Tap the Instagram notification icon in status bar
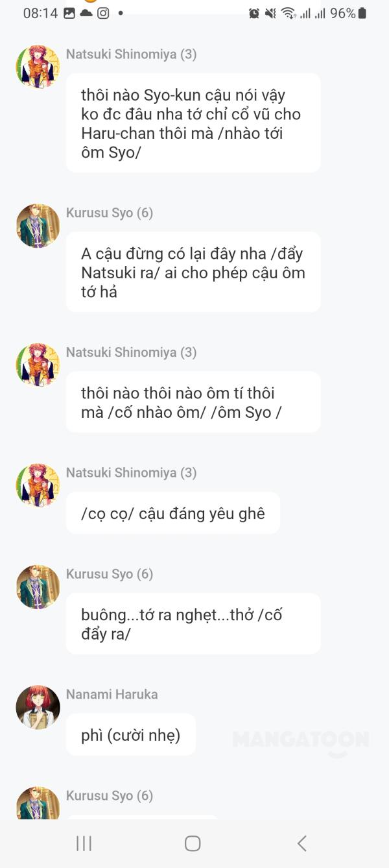The height and width of the screenshot is (868, 389). [103, 13]
